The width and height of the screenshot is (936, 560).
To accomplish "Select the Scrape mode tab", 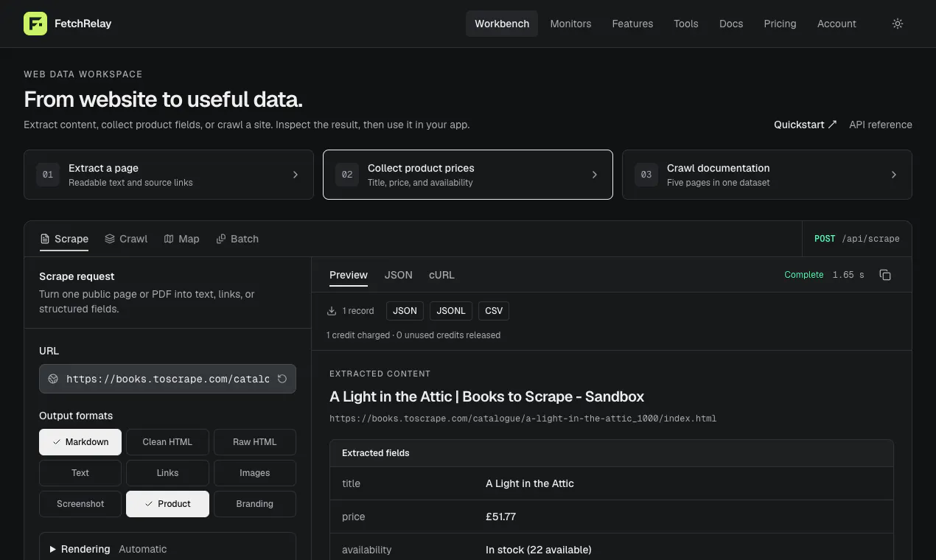I will (63, 239).
